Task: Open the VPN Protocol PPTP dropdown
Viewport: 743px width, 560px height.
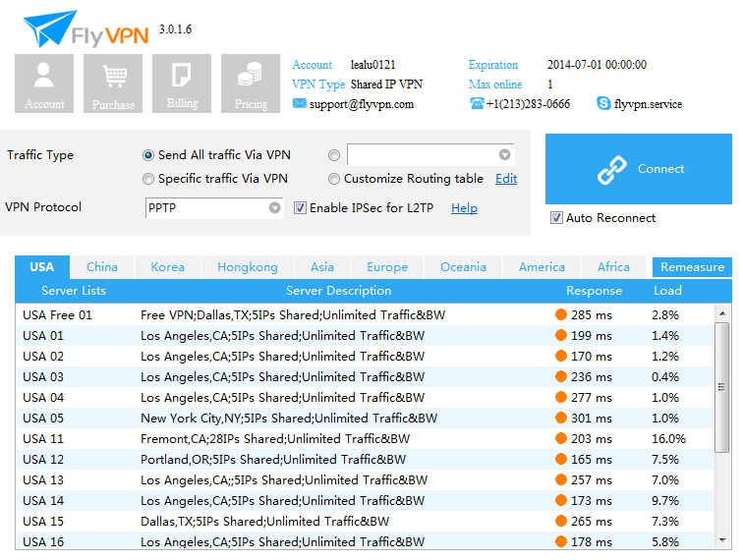Action: tap(214, 208)
